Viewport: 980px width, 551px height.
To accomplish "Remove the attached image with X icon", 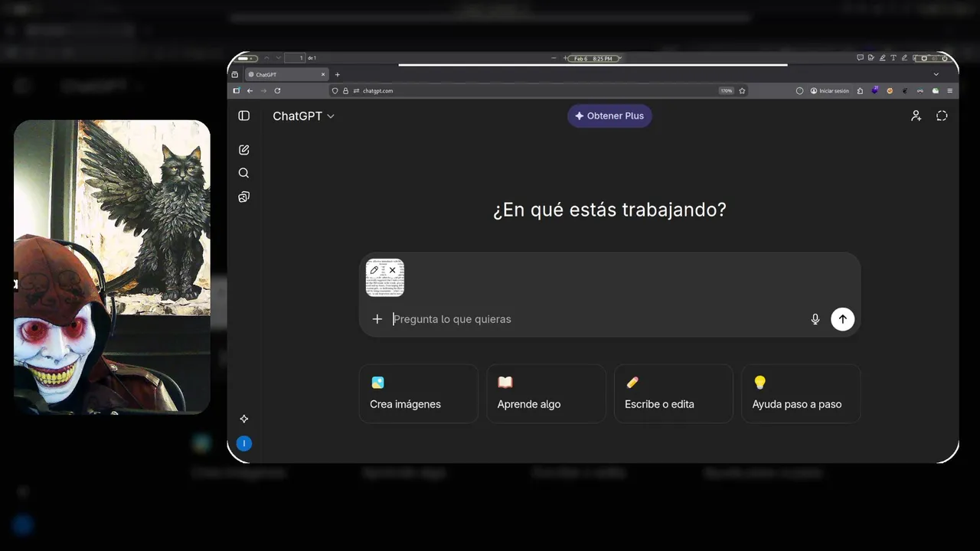I will pos(392,270).
